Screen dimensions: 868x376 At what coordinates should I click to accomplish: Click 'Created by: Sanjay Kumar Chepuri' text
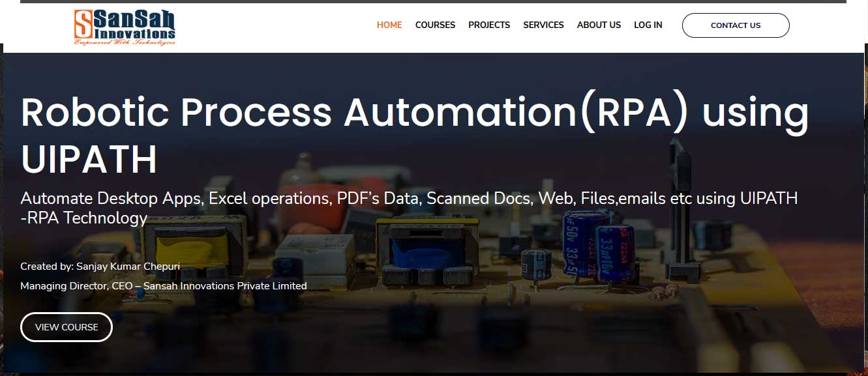point(100,266)
